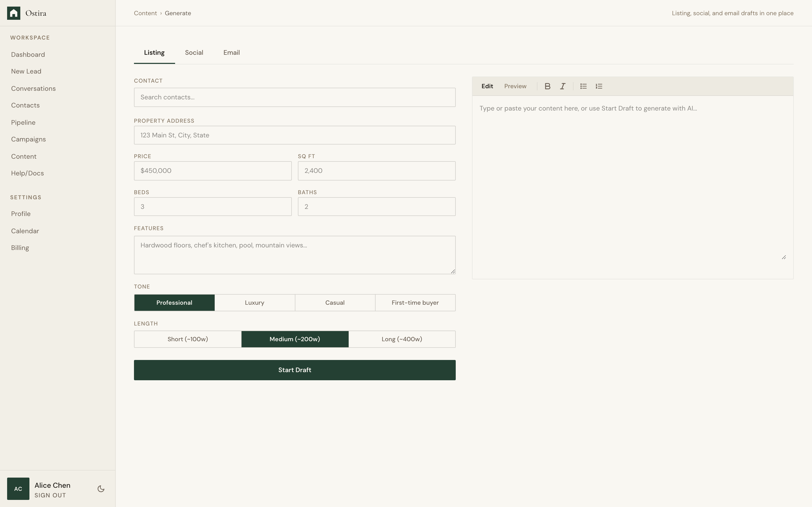Navigate to Pipeline in the workspace menu

point(23,122)
